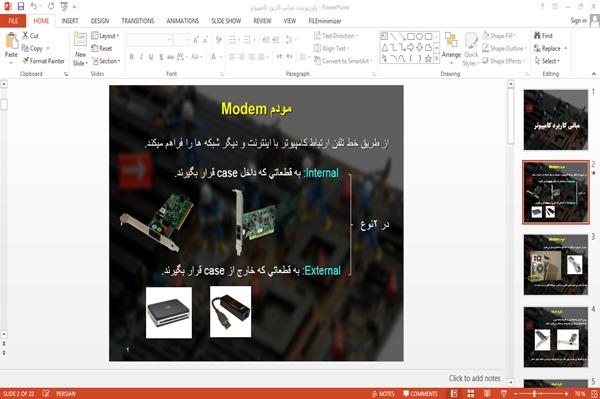600x399 pixels.
Task: Switch to the INSERT tab
Action: tap(70, 21)
